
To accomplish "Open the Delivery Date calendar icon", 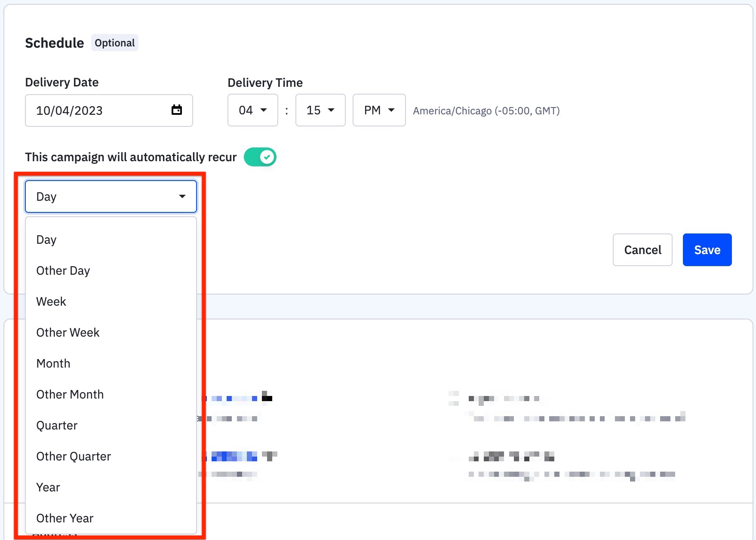I will click(176, 110).
